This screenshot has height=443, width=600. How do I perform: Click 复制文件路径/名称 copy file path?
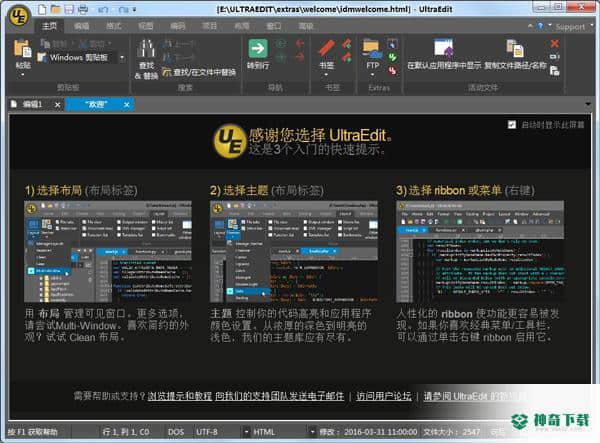515,54
